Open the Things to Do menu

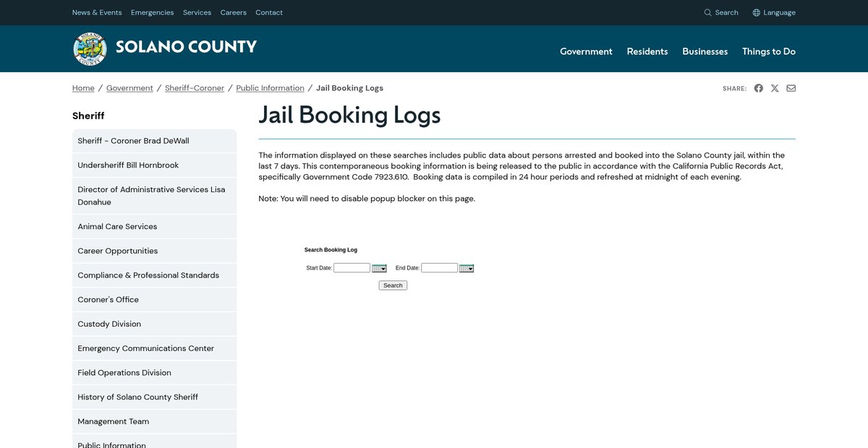pyautogui.click(x=769, y=51)
